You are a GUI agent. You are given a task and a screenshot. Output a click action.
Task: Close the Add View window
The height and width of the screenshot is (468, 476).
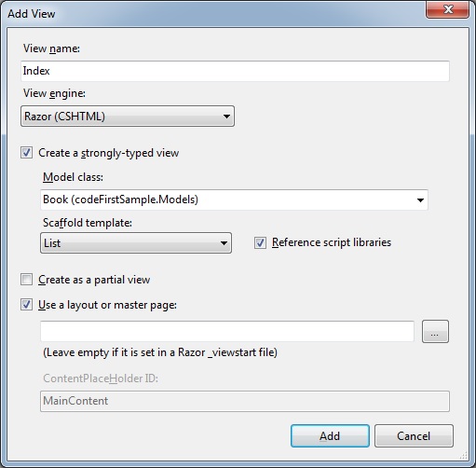[448, 9]
